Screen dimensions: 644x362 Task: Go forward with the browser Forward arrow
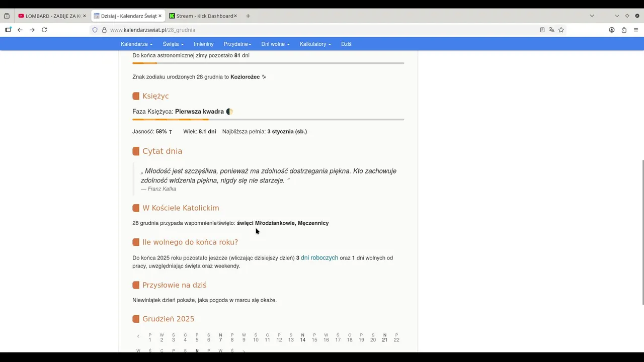(x=32, y=30)
